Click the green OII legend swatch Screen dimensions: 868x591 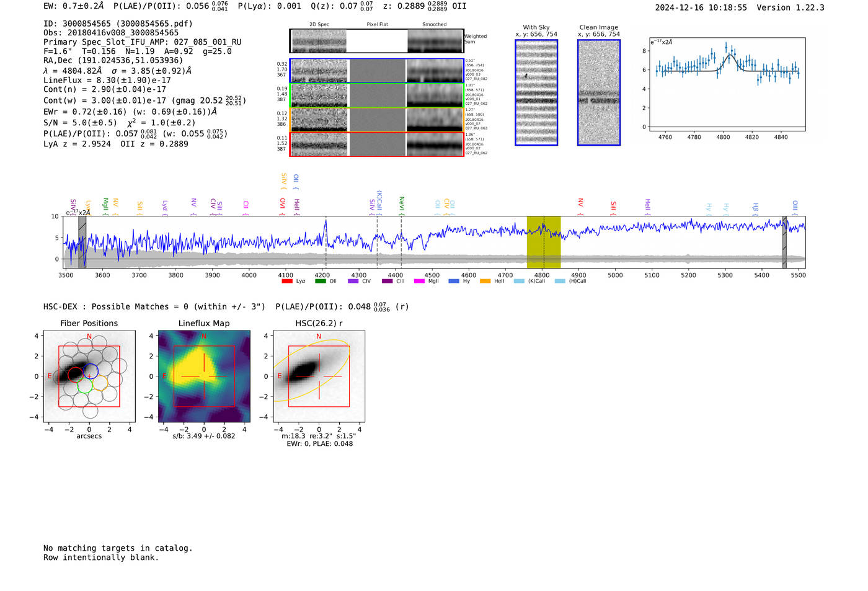tap(321, 281)
